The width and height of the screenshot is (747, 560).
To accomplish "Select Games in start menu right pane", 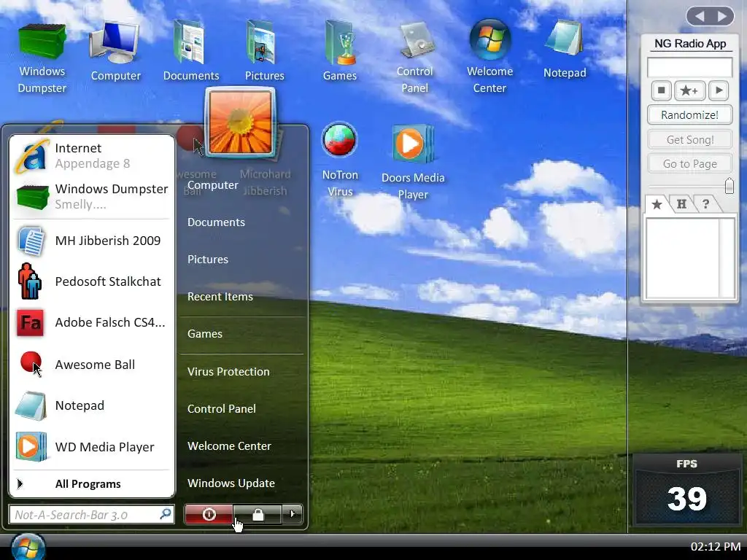I will (205, 334).
